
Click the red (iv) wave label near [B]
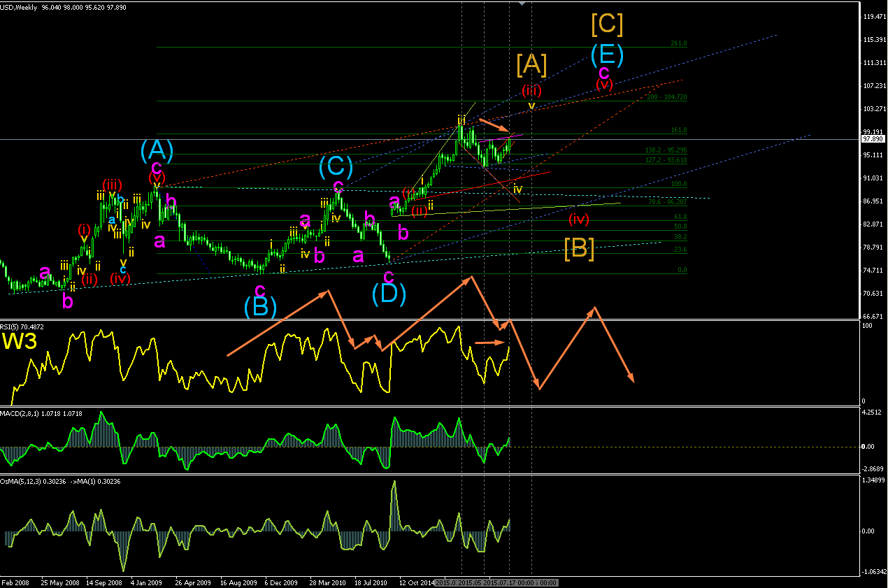(x=578, y=219)
